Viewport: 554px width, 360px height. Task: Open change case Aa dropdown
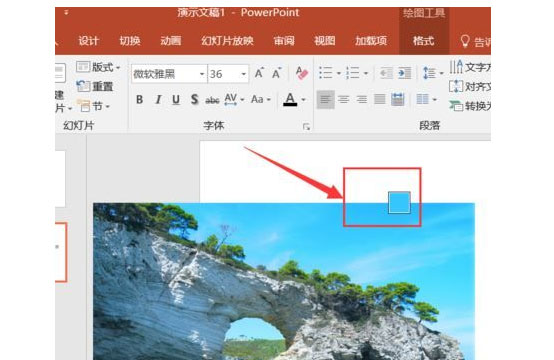[x=261, y=100]
